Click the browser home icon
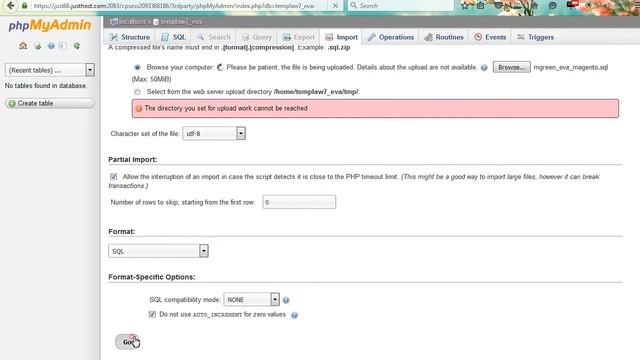The width and height of the screenshot is (640, 360). tap(534, 6)
